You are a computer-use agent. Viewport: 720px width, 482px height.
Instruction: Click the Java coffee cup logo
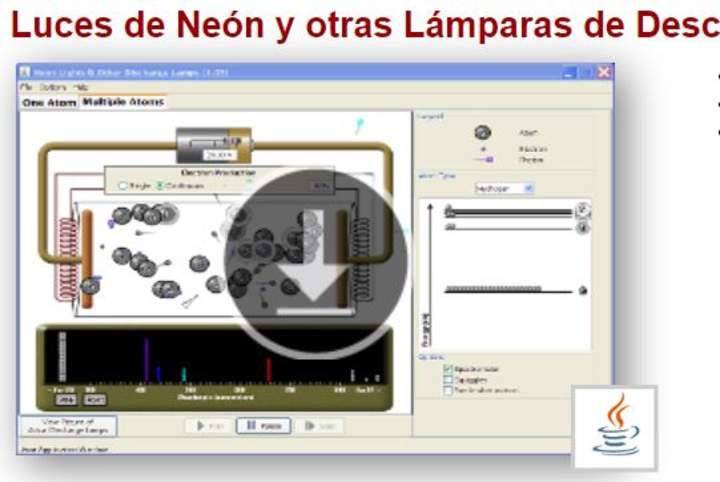click(x=616, y=427)
